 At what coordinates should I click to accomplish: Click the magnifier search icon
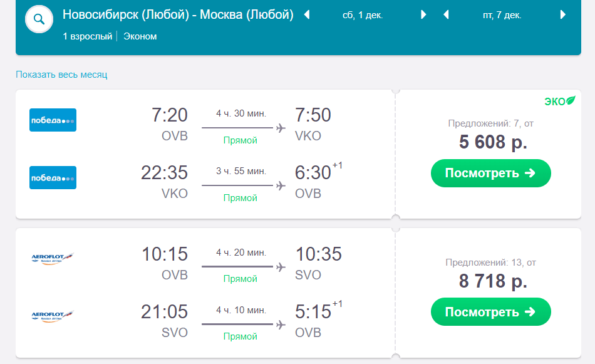(x=39, y=19)
